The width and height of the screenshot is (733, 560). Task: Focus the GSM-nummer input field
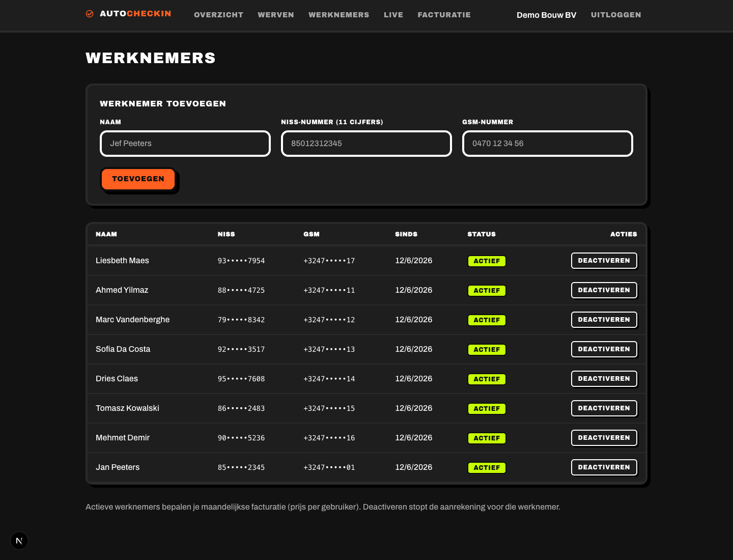point(548,144)
